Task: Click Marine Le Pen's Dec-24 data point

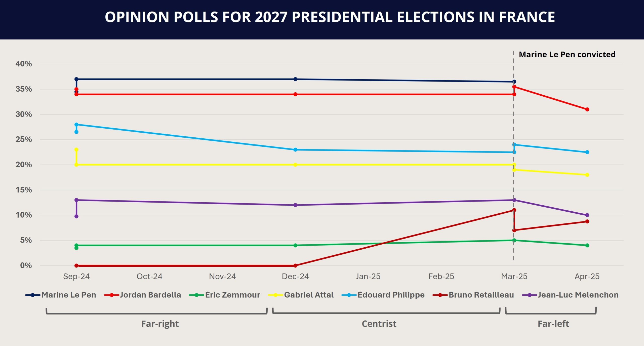Action: pyautogui.click(x=295, y=79)
